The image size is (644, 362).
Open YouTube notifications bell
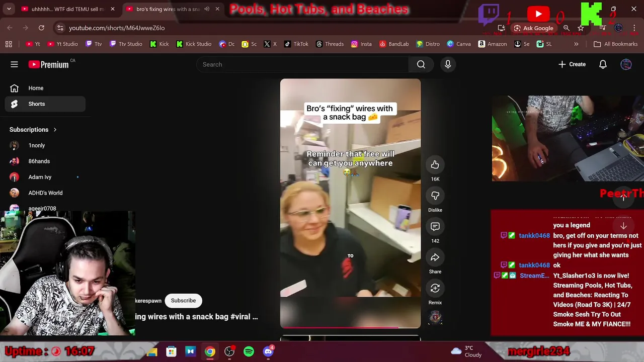[x=603, y=64]
